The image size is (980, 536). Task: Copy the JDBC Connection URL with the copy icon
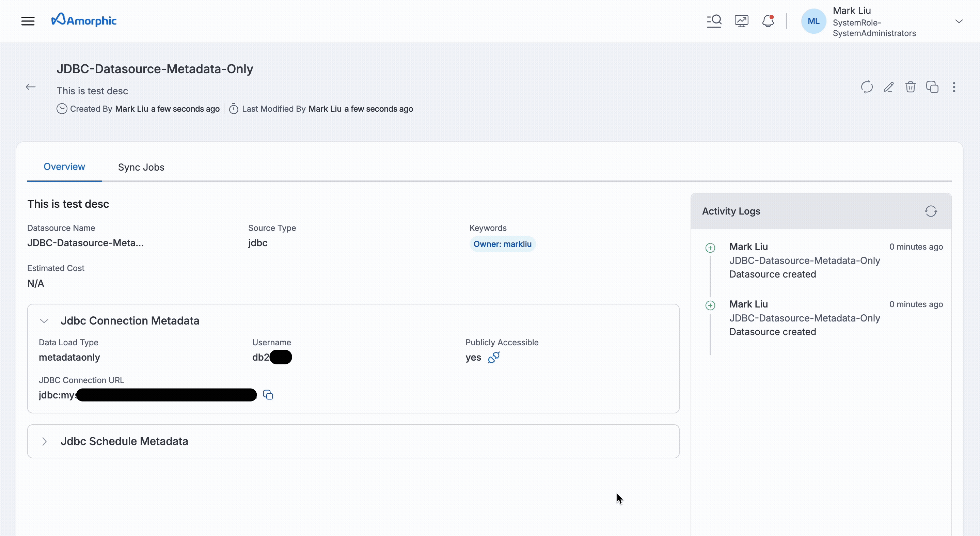(268, 395)
